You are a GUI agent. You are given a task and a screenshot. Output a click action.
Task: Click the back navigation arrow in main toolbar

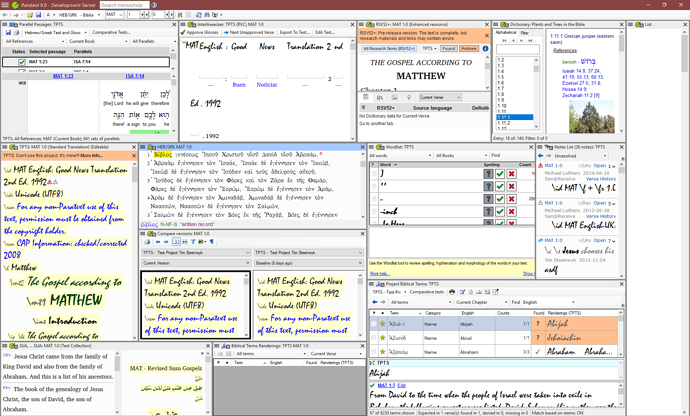[5, 15]
